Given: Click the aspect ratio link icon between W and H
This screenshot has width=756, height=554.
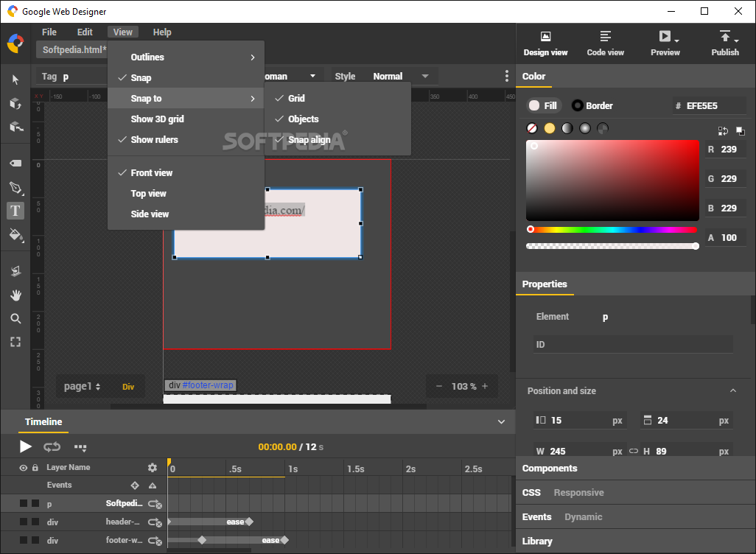Looking at the screenshot, I should click(x=634, y=452).
